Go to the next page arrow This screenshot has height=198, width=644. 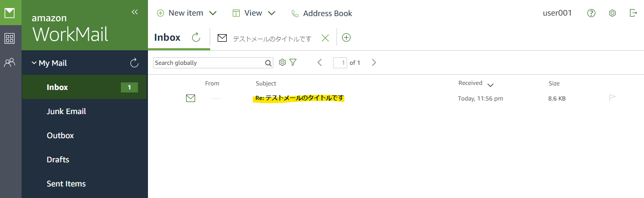[374, 62]
